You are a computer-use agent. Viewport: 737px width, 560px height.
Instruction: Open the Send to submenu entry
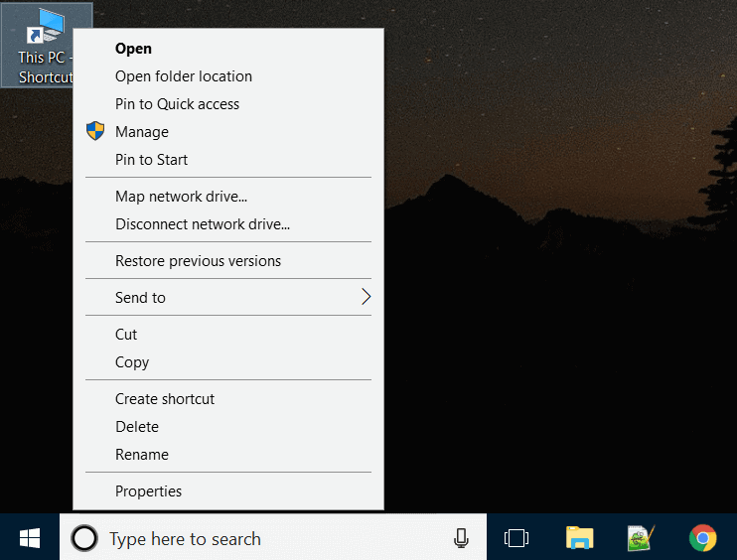(x=228, y=297)
